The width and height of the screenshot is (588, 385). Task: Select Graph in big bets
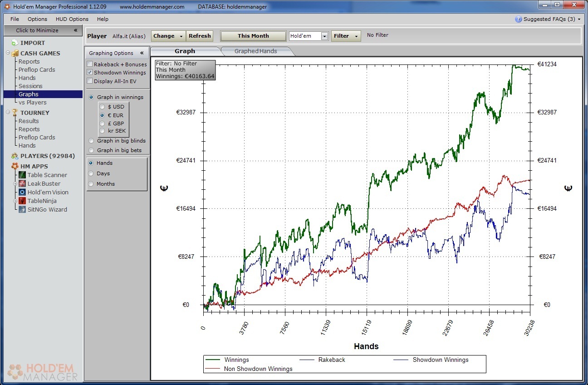(92, 150)
